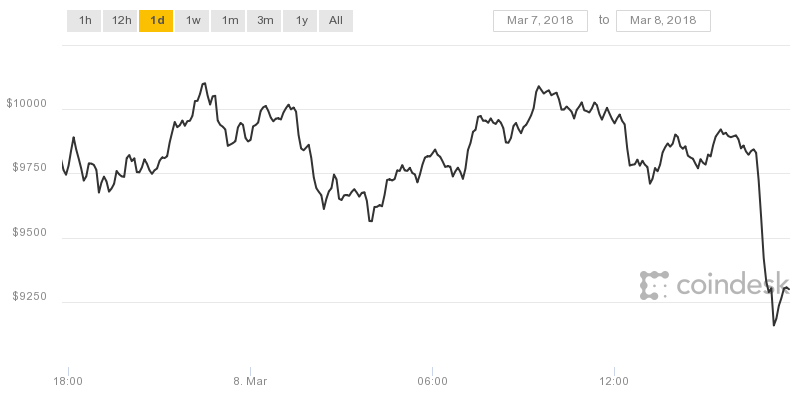Click the CoinDesk logo icon

[x=654, y=285]
